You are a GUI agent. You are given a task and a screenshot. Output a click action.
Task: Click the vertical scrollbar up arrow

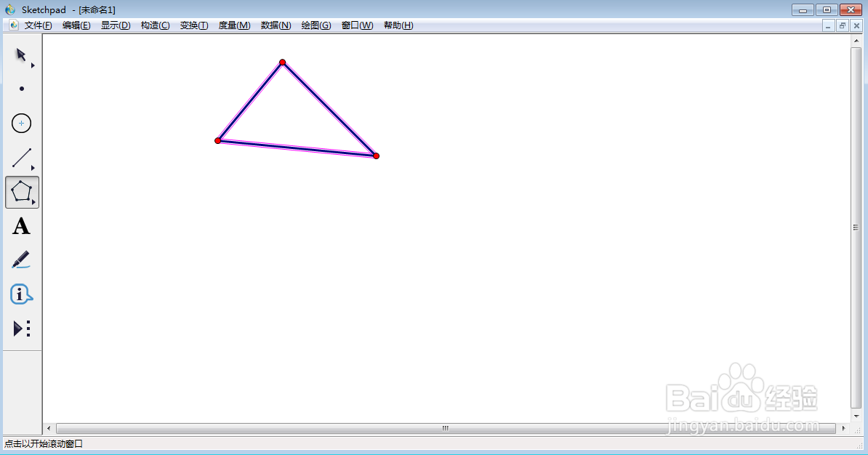tap(856, 41)
